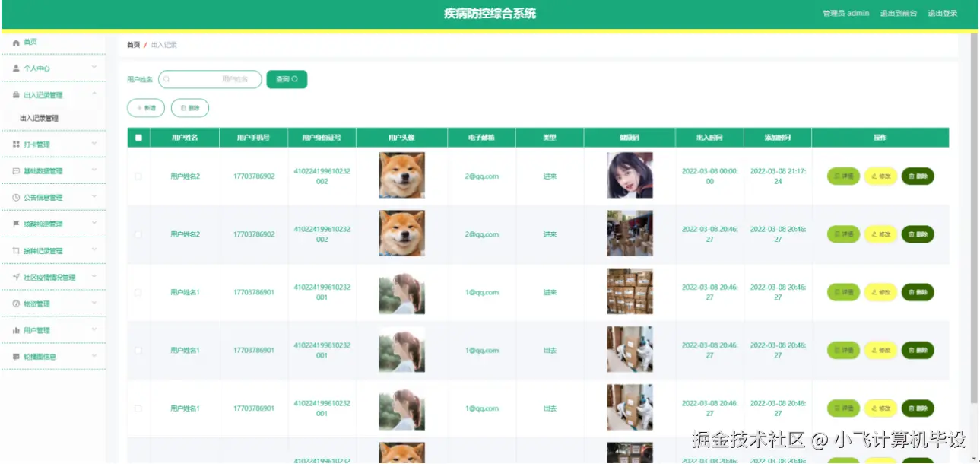Collapse the 出入记录管理 chevron

pos(94,94)
